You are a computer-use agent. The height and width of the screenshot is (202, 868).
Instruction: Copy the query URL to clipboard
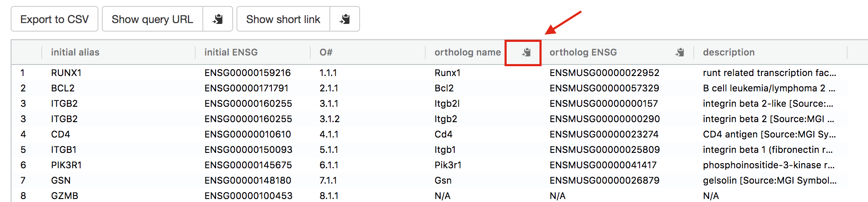point(218,19)
